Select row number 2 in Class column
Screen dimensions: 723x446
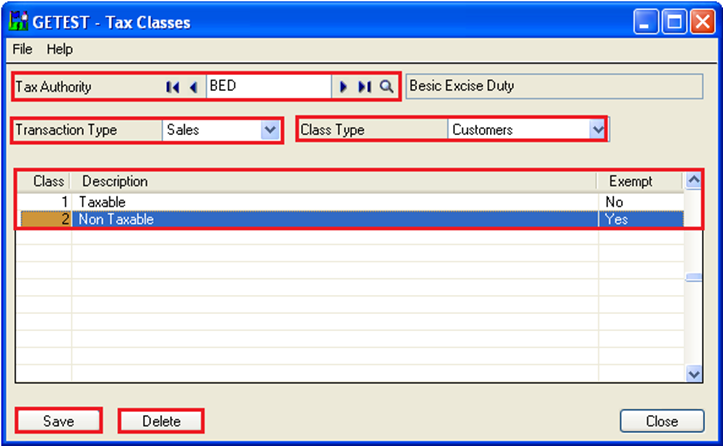[x=45, y=219]
